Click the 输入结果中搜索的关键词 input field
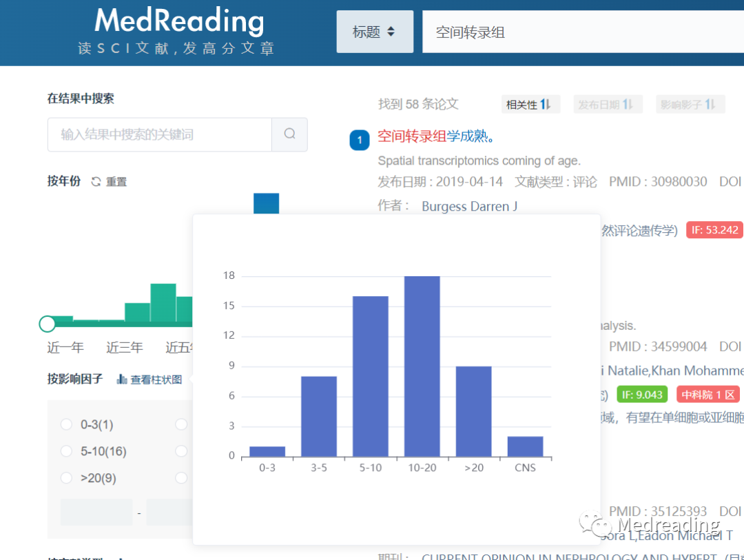The width and height of the screenshot is (744, 560). tap(158, 134)
